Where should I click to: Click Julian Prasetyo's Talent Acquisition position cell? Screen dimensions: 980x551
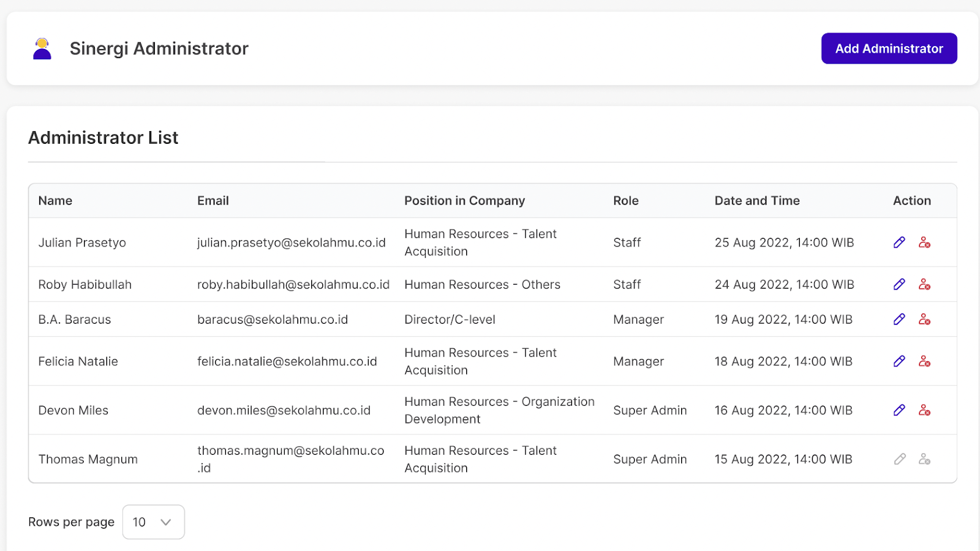pos(480,242)
